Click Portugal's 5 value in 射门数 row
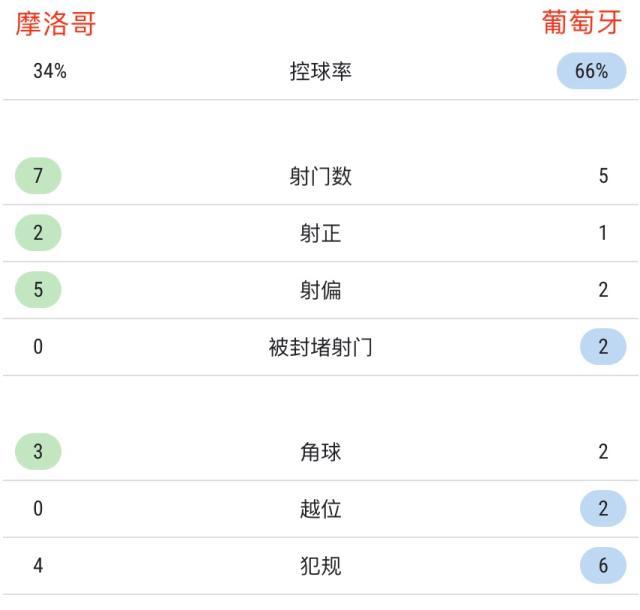Viewport: 640px width, 610px height. (x=603, y=177)
